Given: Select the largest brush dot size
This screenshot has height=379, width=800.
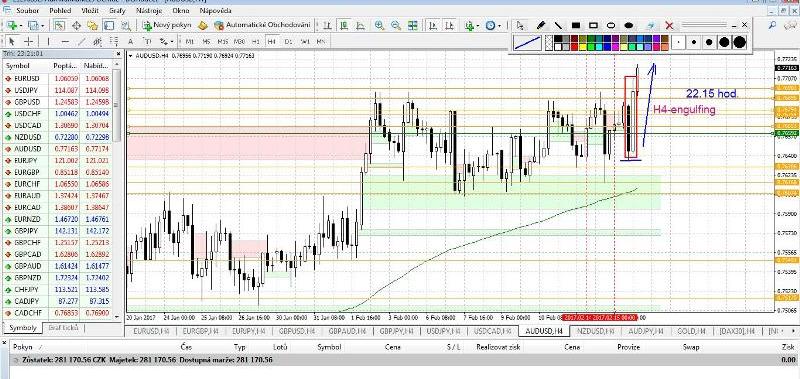Looking at the screenshot, I should (740, 42).
